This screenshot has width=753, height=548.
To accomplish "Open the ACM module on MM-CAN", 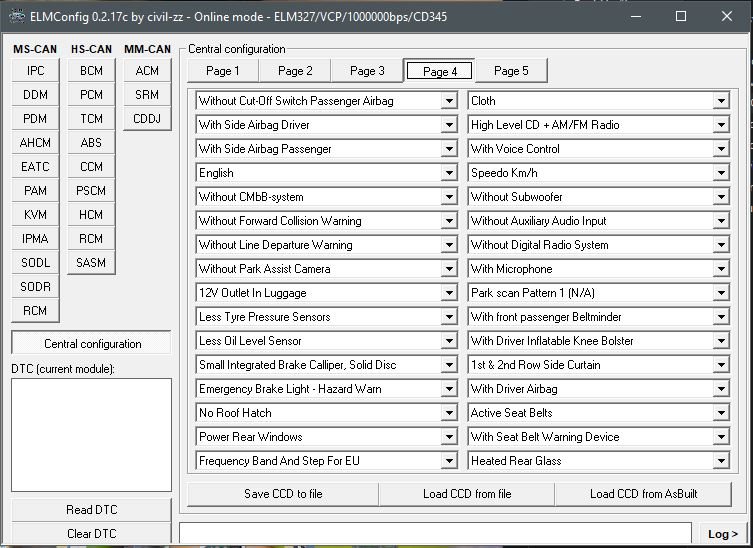I will click(x=147, y=71).
